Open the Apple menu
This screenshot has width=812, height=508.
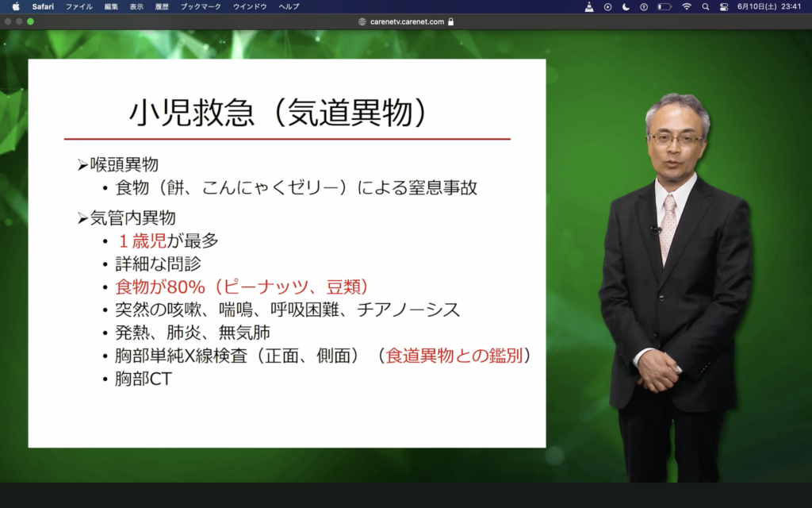tap(15, 6)
